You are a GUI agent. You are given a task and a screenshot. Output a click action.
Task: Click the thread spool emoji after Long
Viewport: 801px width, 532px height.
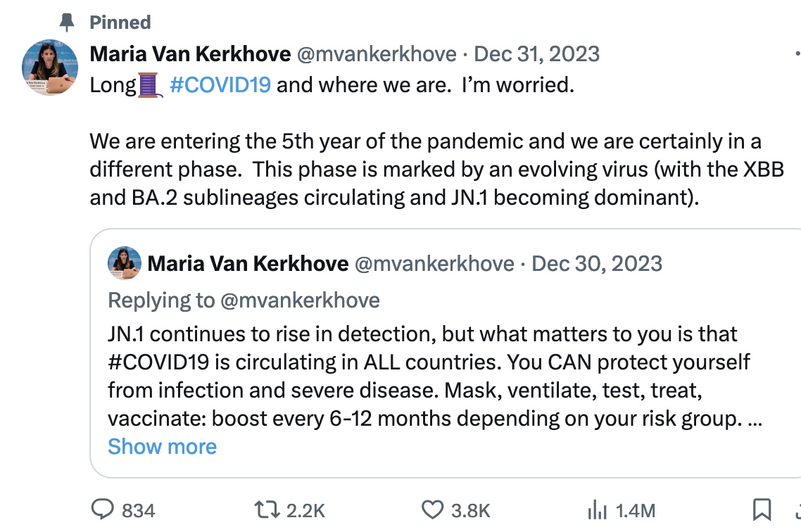point(150,86)
